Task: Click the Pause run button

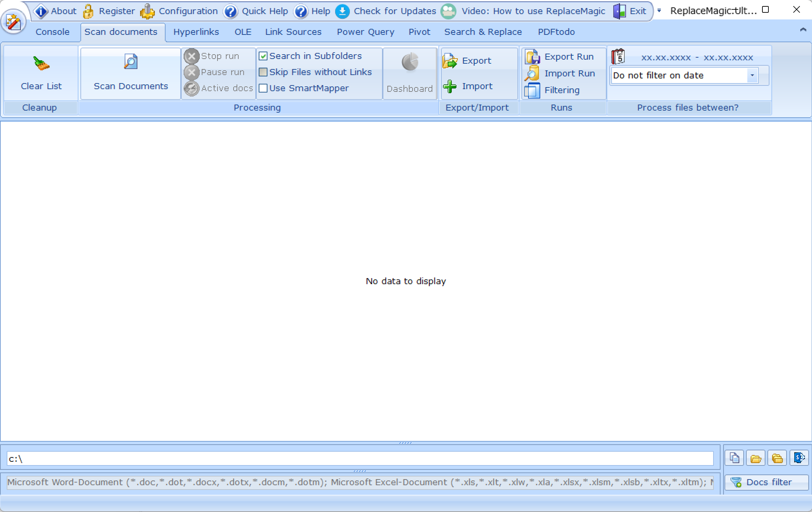Action: 214,72
